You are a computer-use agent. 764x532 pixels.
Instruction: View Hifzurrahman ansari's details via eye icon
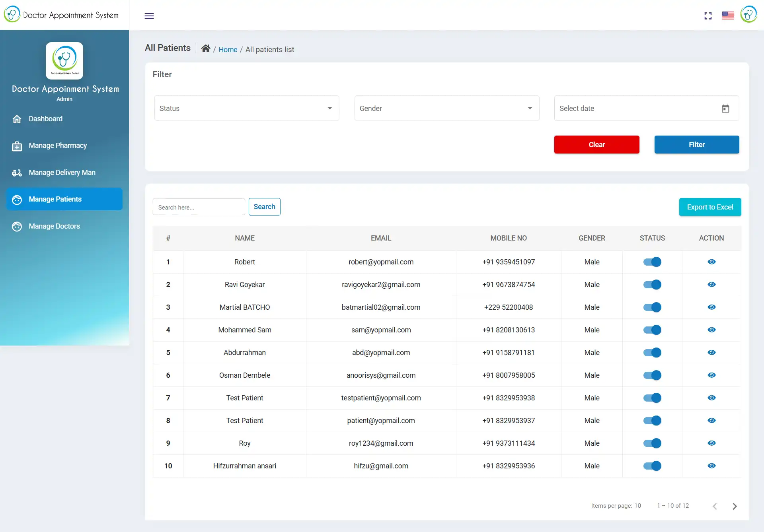click(712, 466)
